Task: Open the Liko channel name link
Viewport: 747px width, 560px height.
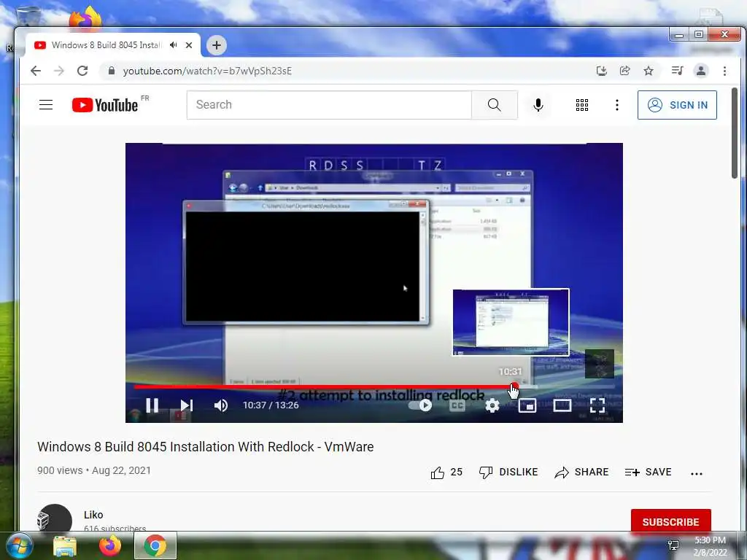Action: click(x=93, y=515)
